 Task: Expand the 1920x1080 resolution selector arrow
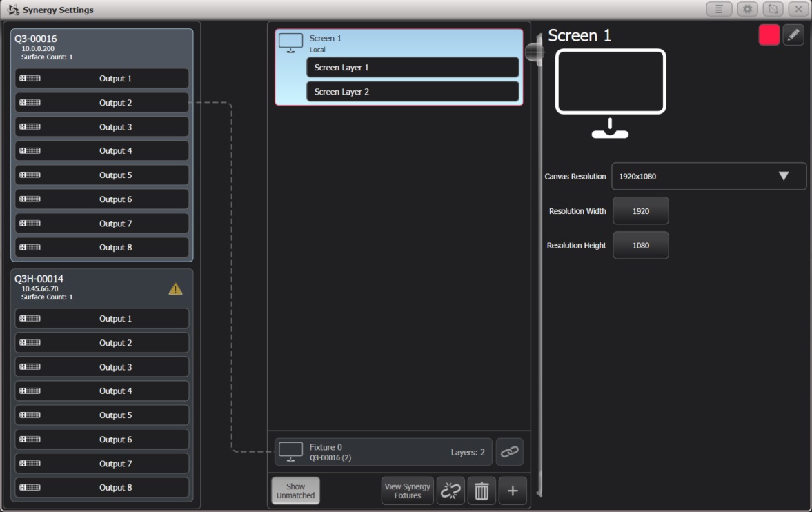coord(784,176)
